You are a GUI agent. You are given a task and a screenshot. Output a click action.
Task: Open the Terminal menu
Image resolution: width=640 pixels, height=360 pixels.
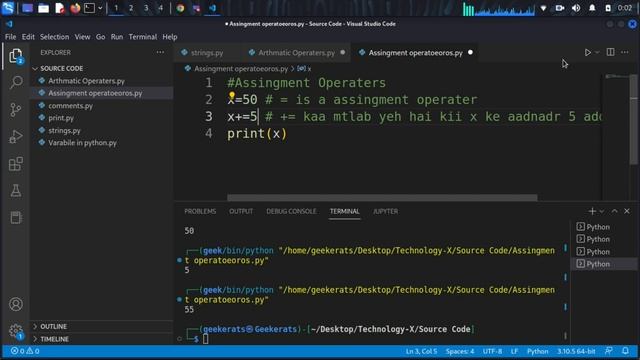(x=142, y=37)
